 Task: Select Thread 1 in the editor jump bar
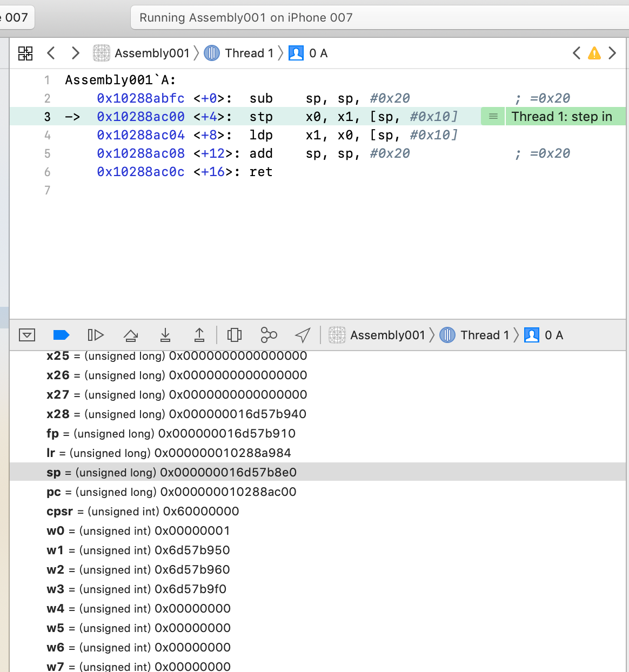(x=239, y=53)
